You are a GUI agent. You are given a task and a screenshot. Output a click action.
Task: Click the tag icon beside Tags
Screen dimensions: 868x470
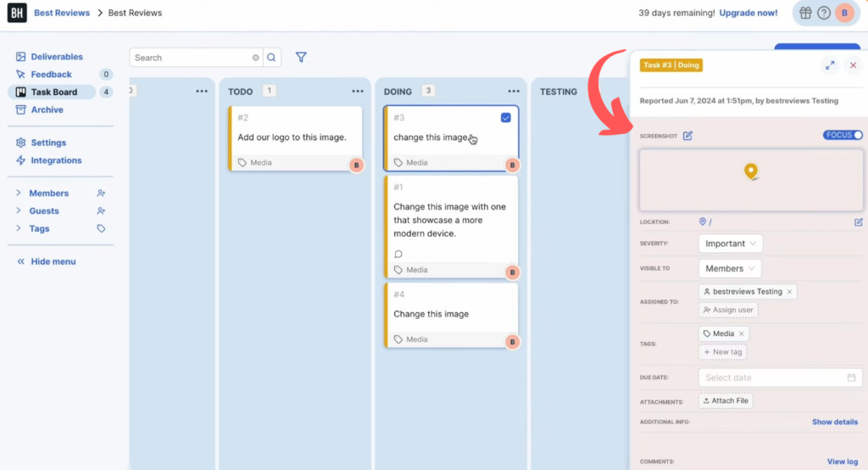pos(101,228)
